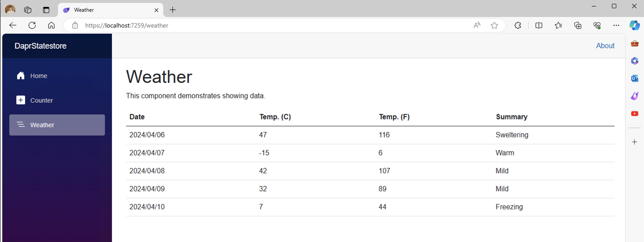Open the Copilot sidebar icon
This screenshot has width=644, height=242.
pos(634,25)
